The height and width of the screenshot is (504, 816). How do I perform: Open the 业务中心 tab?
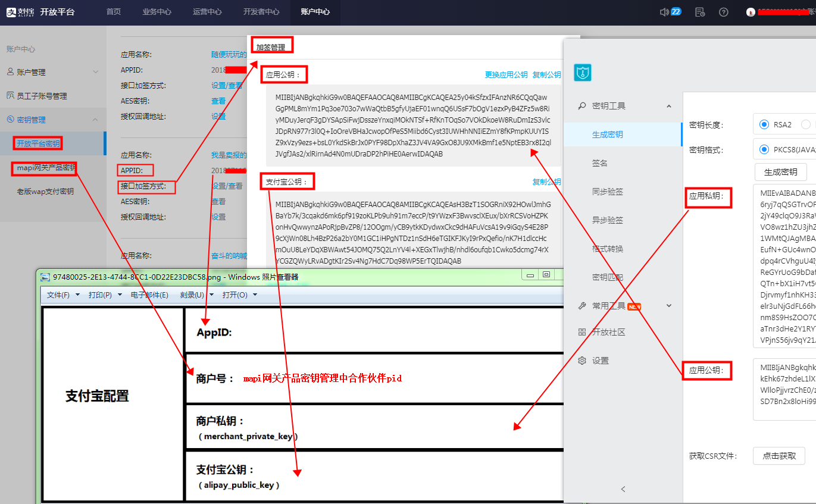click(157, 12)
